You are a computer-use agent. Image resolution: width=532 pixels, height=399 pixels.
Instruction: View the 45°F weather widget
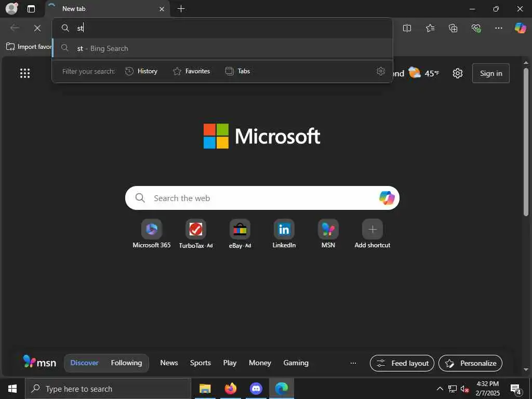[423, 73]
